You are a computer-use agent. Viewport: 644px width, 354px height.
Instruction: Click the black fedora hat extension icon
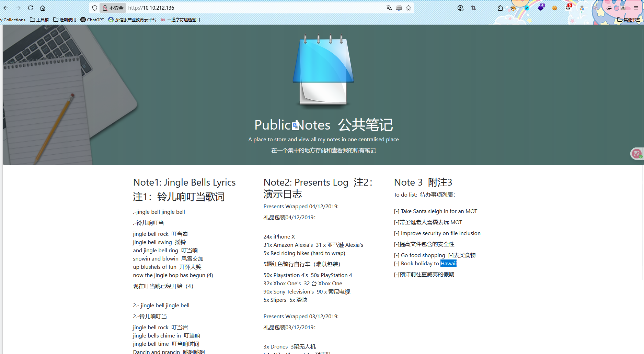point(609,8)
